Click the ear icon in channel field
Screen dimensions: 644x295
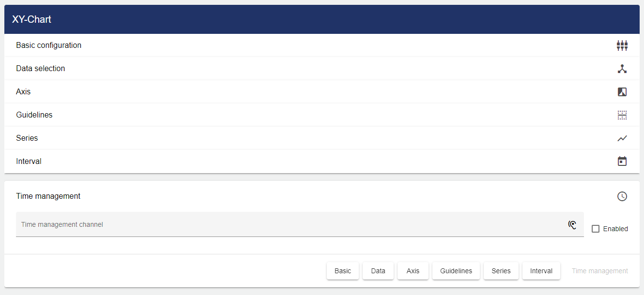click(x=572, y=224)
